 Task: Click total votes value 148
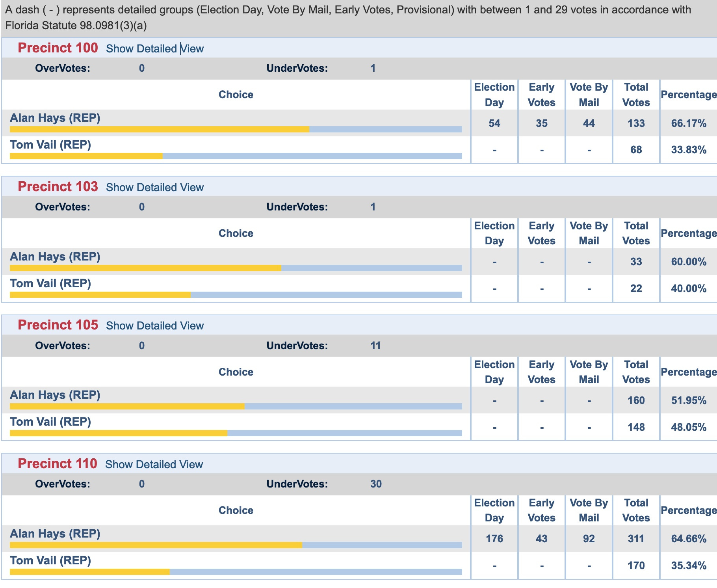pos(636,427)
